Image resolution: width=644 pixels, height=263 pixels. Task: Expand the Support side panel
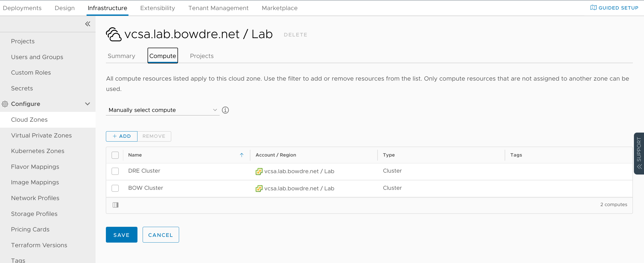coord(639,154)
